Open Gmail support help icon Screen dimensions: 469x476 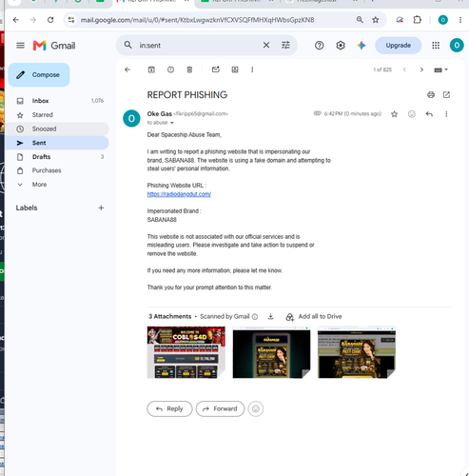[x=320, y=46]
